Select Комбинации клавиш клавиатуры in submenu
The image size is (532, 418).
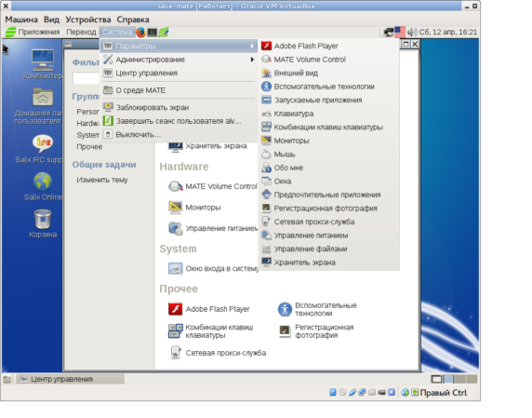(329, 127)
